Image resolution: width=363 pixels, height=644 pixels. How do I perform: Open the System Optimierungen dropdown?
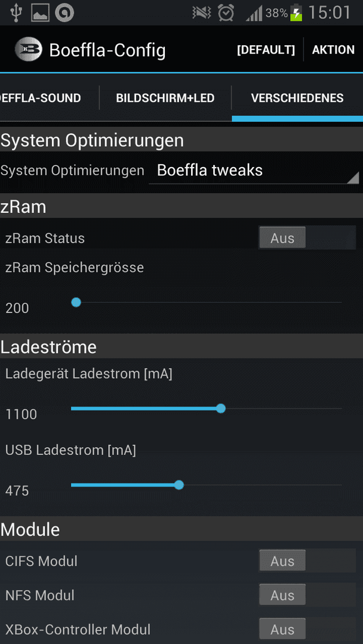click(254, 171)
